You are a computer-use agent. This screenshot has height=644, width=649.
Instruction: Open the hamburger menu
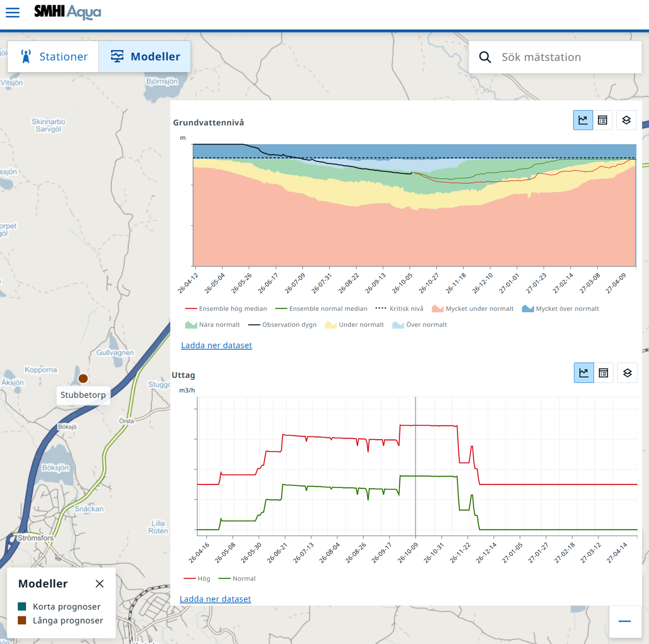tap(13, 13)
